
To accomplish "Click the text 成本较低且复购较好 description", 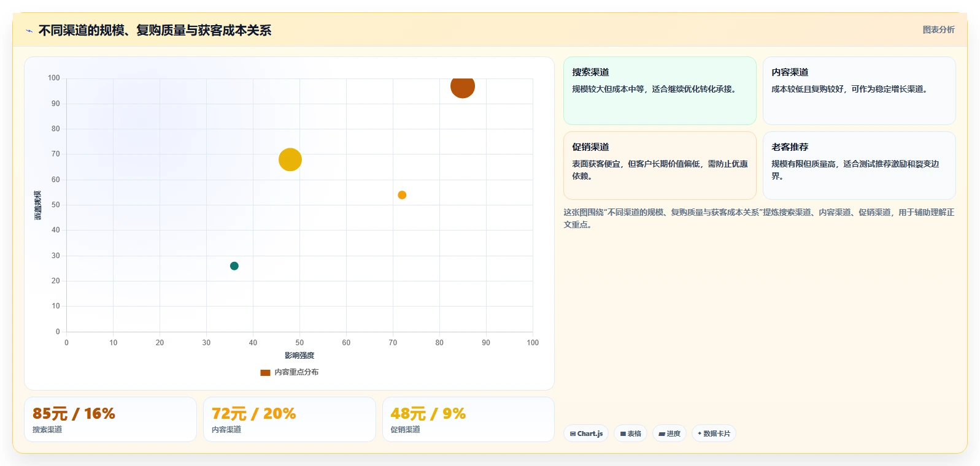I will coord(850,89).
